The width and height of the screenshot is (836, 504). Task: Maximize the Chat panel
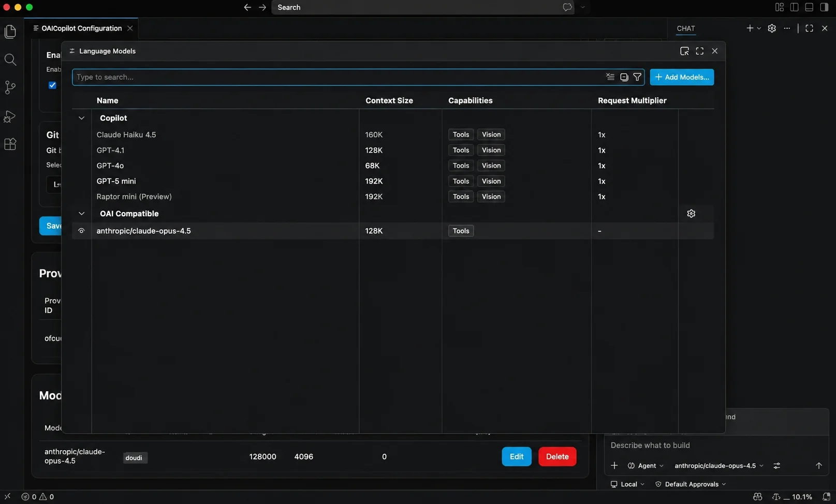coord(810,28)
